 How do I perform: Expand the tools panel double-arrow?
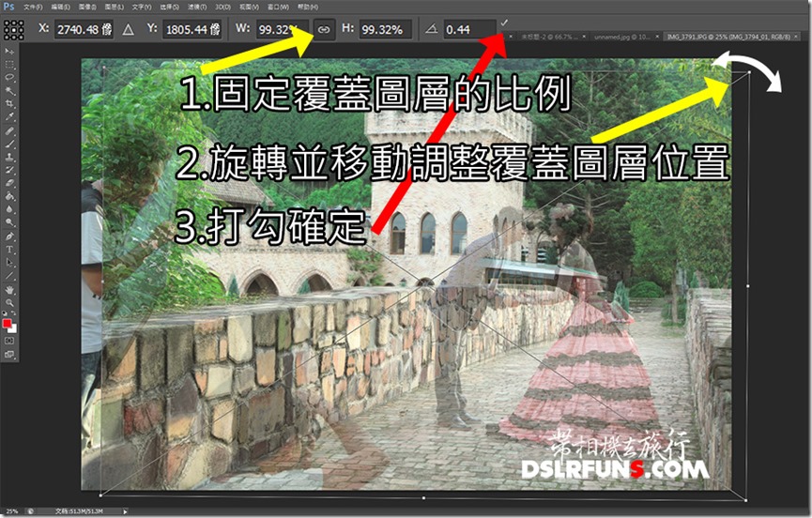pyautogui.click(x=8, y=41)
